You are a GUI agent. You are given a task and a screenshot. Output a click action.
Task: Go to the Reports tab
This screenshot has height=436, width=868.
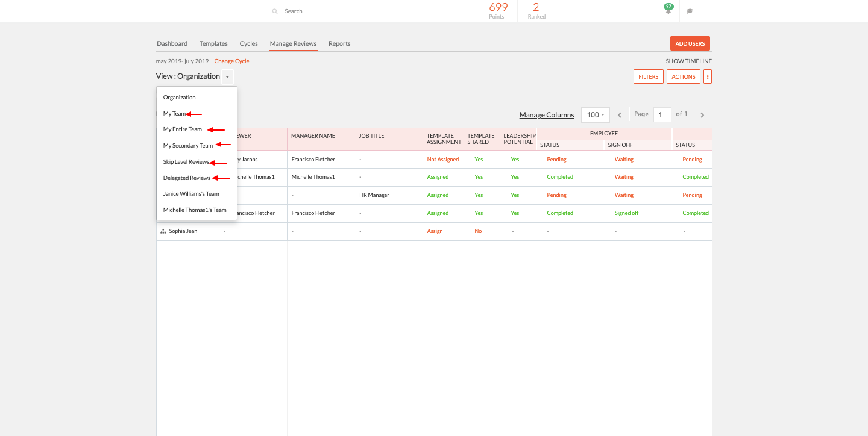pyautogui.click(x=339, y=43)
